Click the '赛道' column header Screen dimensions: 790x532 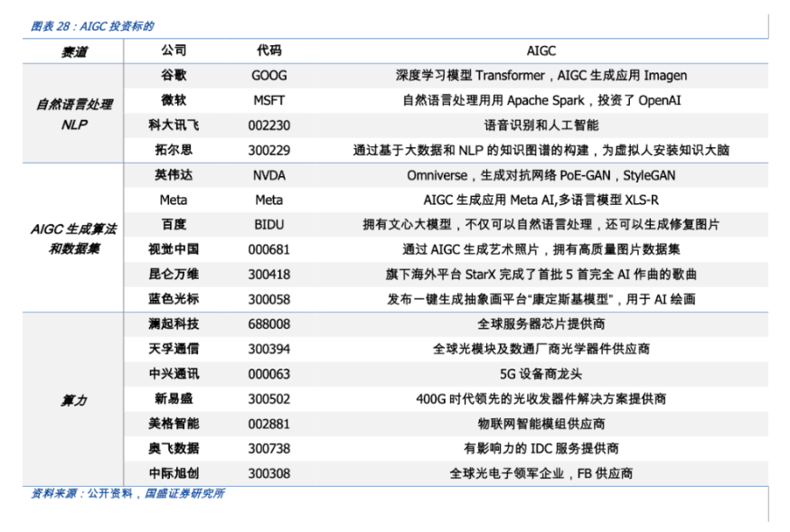coord(74,51)
